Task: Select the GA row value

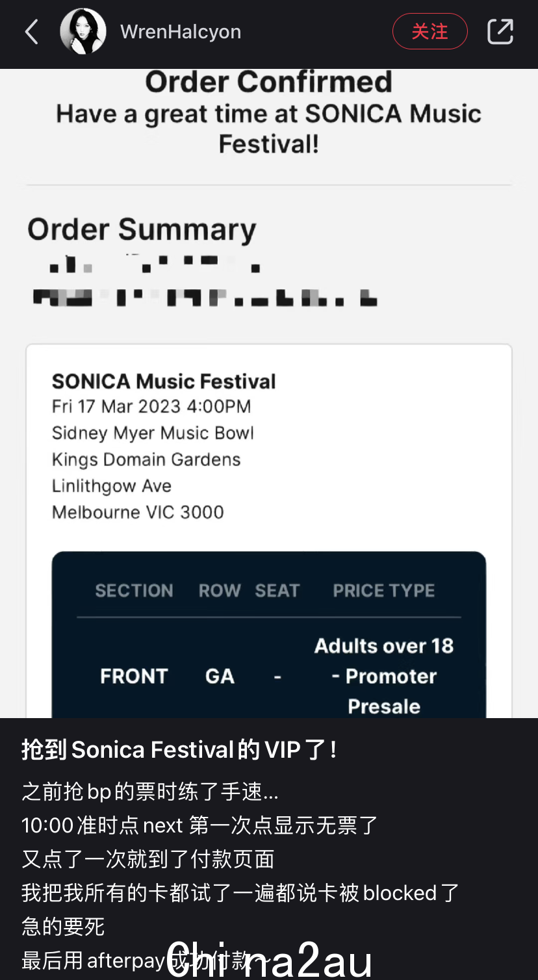Action: pos(220,677)
